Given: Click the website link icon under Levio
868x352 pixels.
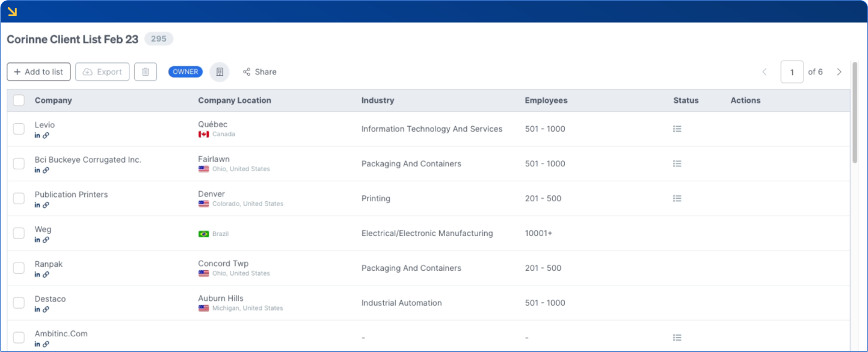Looking at the screenshot, I should tap(46, 136).
